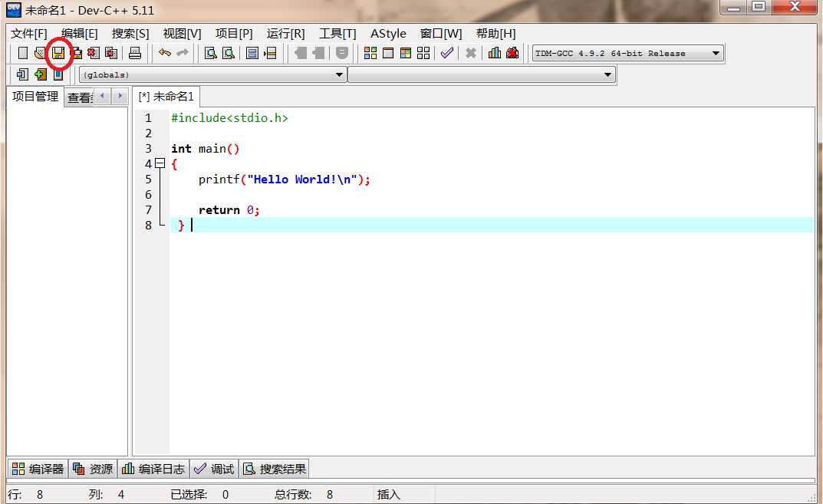Compile the program
This screenshot has width=823, height=504.
370,53
